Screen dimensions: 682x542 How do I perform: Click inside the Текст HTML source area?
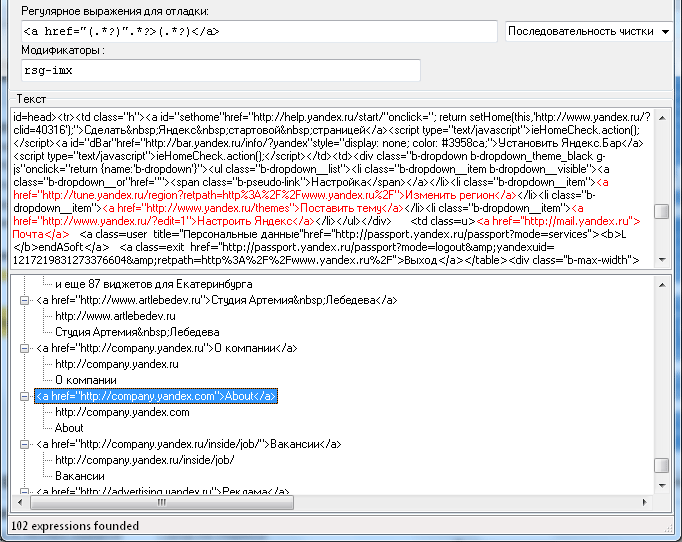tap(332, 188)
